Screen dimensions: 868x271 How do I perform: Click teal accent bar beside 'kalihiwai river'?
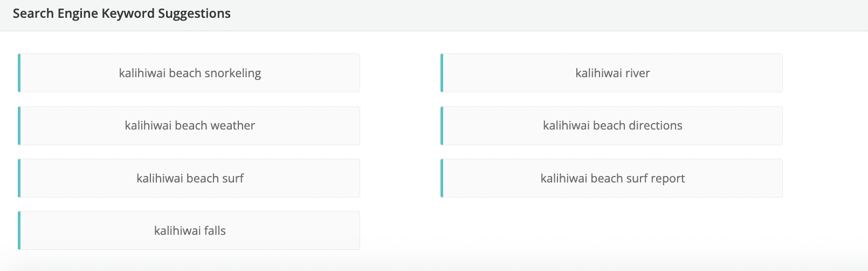point(442,73)
